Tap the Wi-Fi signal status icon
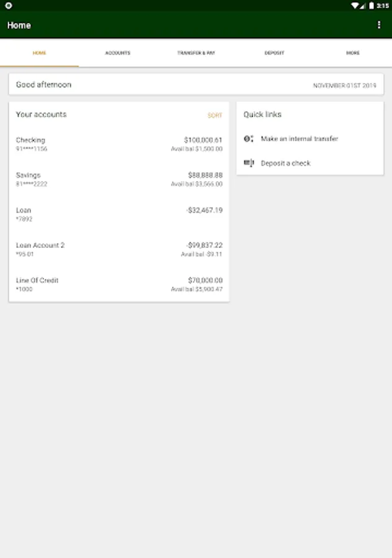Viewport: 392px width, 558px height. [x=354, y=6]
